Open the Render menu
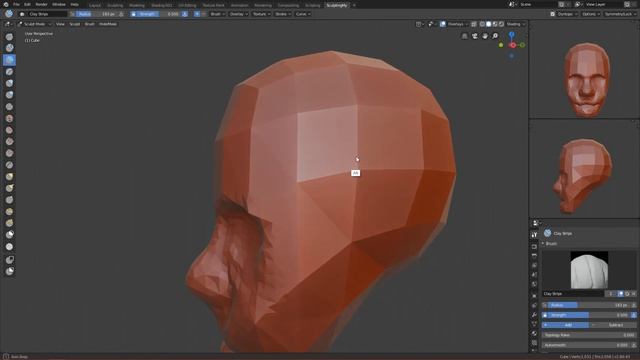Image resolution: width=640 pixels, height=360 pixels. 41,4
